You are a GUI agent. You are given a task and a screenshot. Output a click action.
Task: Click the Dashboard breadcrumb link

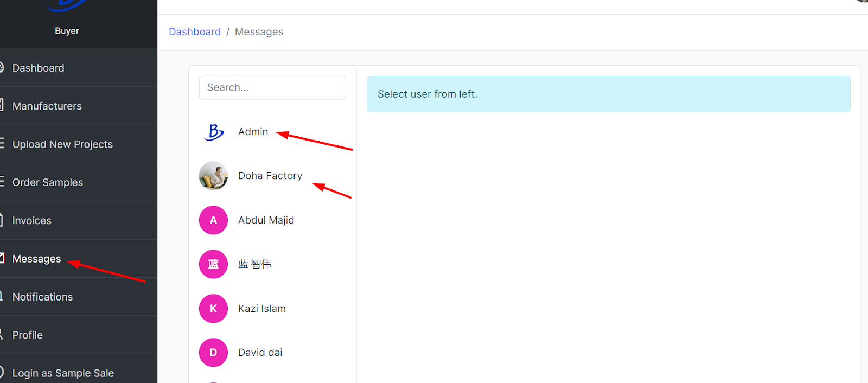tap(195, 32)
